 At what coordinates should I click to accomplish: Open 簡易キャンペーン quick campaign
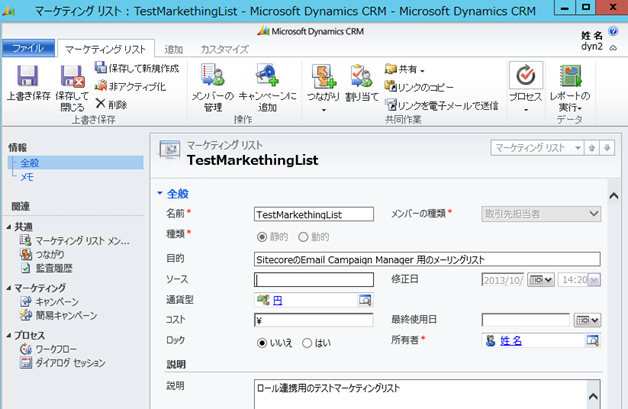[x=58, y=315]
